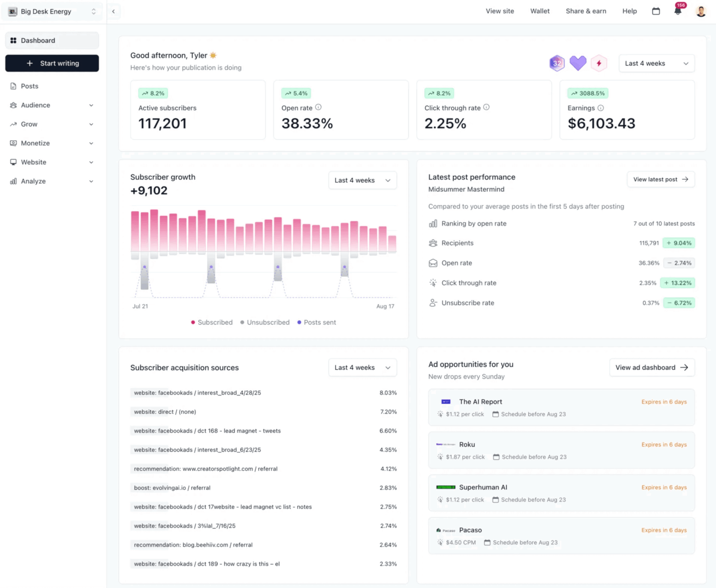Open the notifications bell
Viewport: 716px width, 588px height.
coord(678,11)
